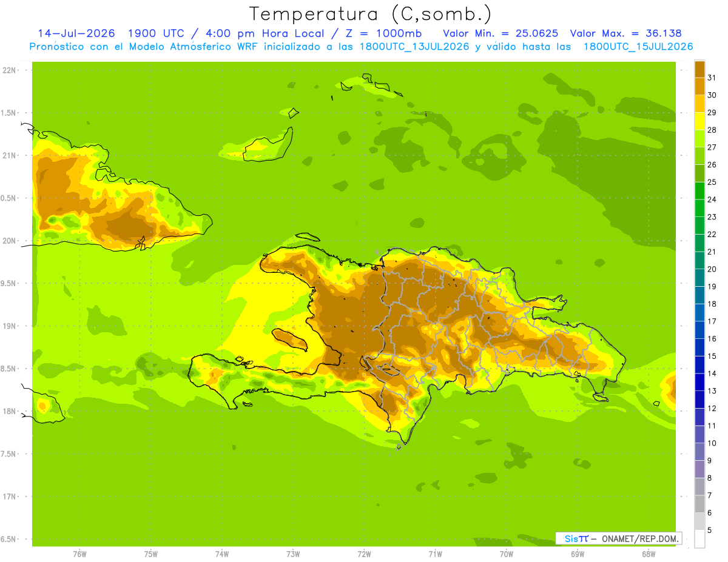This screenshot has width=728, height=562.
Task: Click the legend value '20'
Action: 712,269
